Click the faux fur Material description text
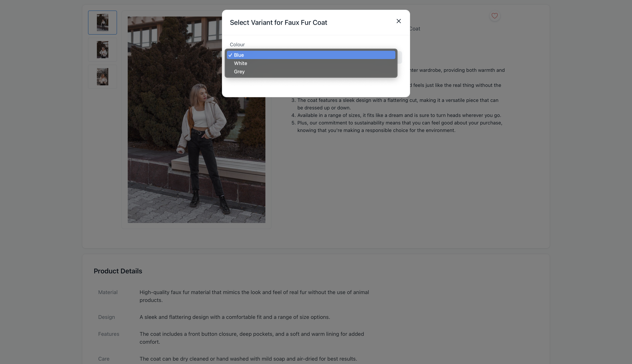This screenshot has height=364, width=632. [x=254, y=296]
